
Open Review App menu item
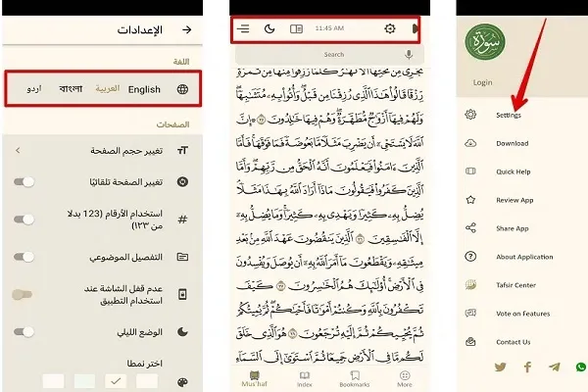tap(514, 200)
